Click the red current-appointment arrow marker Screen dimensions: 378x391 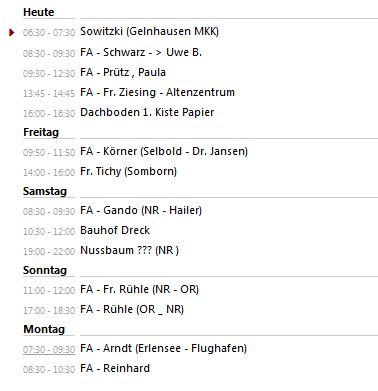(12, 32)
